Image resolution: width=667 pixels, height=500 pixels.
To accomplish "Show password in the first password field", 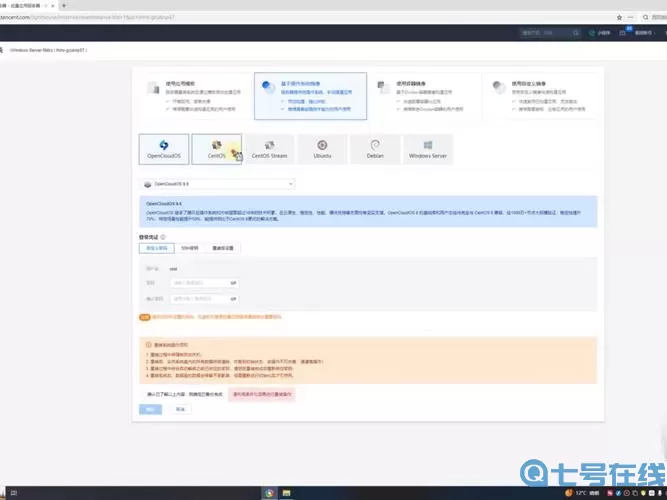I will tap(233, 283).
